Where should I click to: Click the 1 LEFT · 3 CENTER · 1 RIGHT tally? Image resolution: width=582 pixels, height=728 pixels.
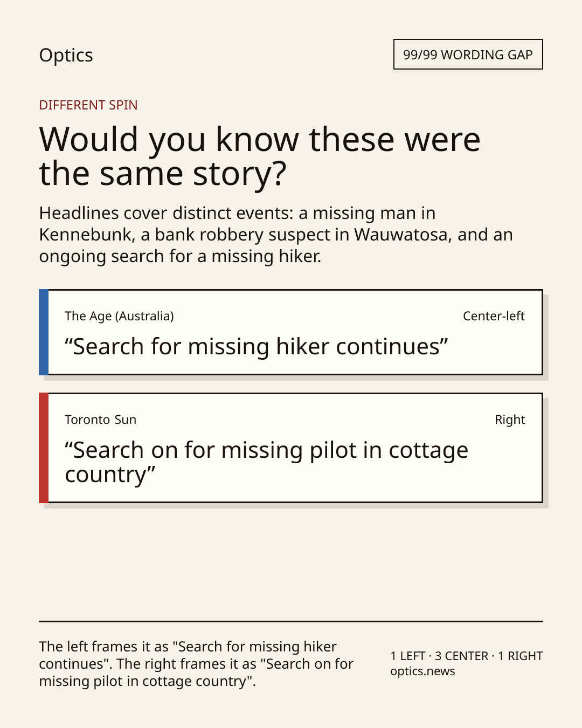coord(467,656)
